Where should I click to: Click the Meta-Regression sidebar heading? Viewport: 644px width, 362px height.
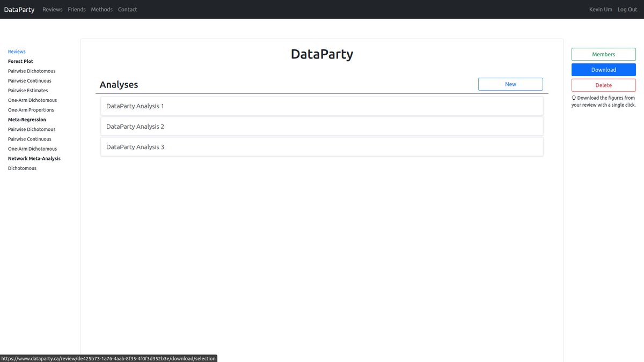pyautogui.click(x=27, y=120)
